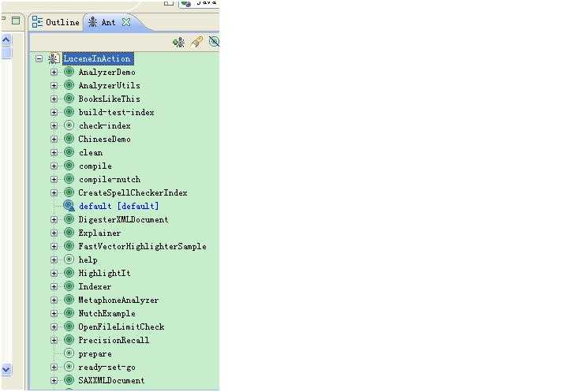
Task: Select the CreateSpellCheckerIndex target label
Action: [133, 192]
